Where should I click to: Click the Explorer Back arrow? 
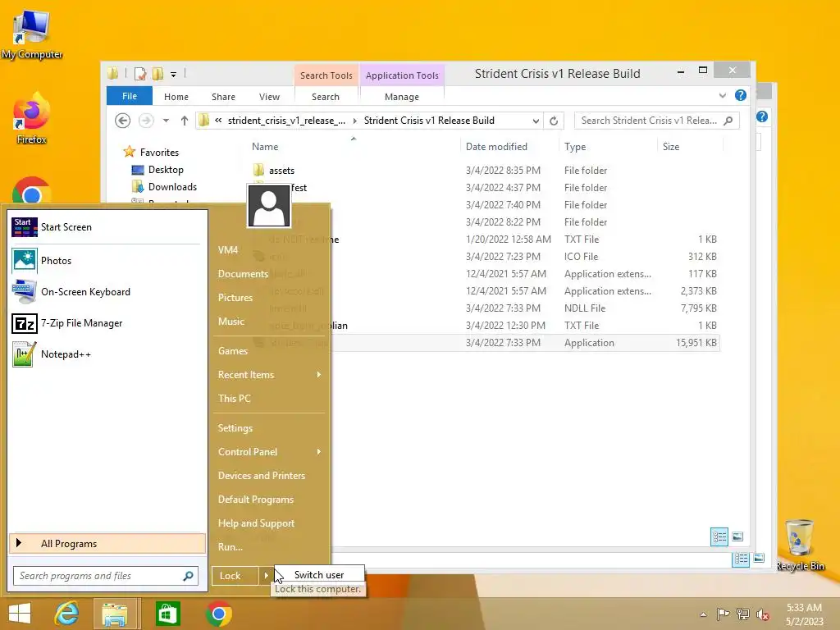(123, 121)
